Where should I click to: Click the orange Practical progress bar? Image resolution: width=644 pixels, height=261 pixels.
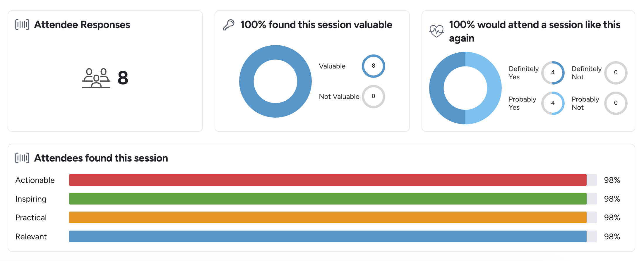click(x=328, y=217)
